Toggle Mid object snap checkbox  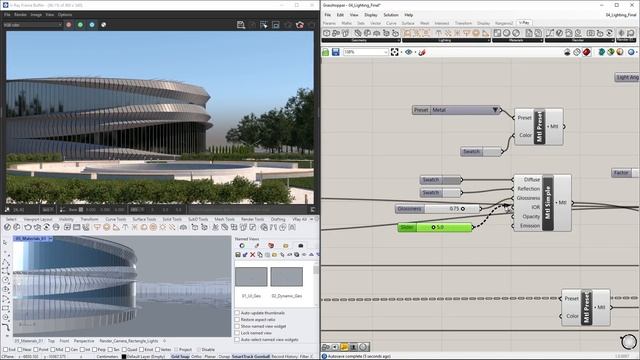click(x=53, y=350)
